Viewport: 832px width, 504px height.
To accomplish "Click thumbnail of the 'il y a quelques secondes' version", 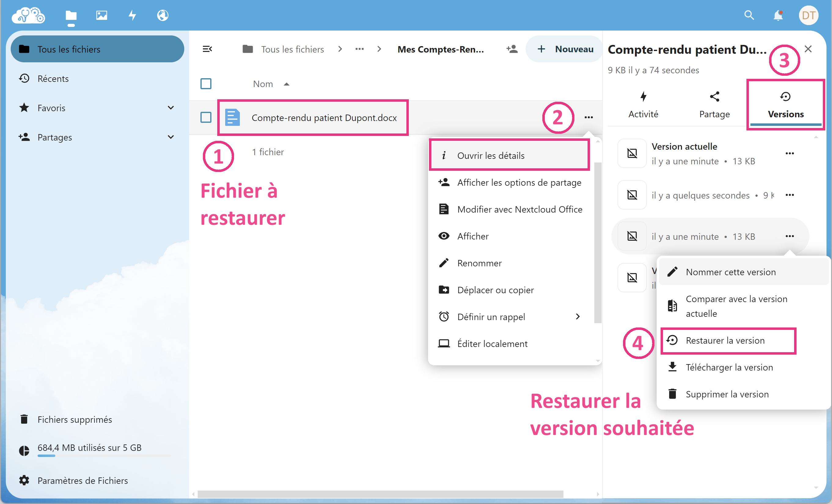I will 632,195.
